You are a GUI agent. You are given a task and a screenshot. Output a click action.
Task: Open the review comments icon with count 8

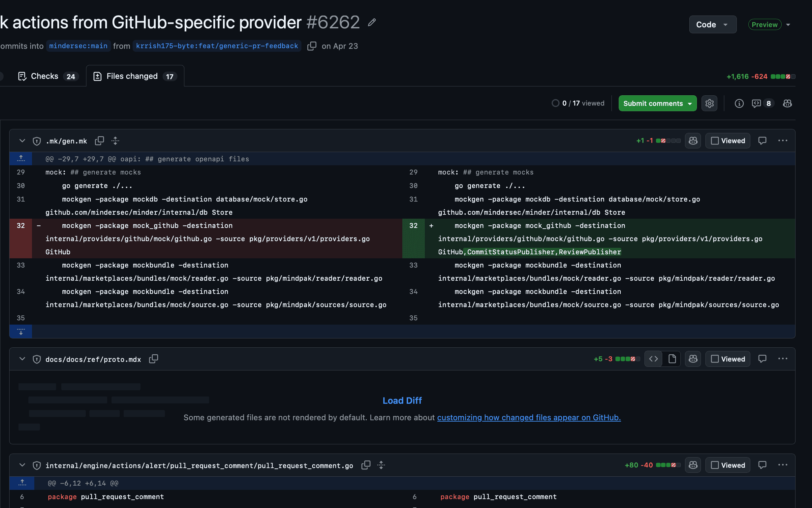point(763,103)
